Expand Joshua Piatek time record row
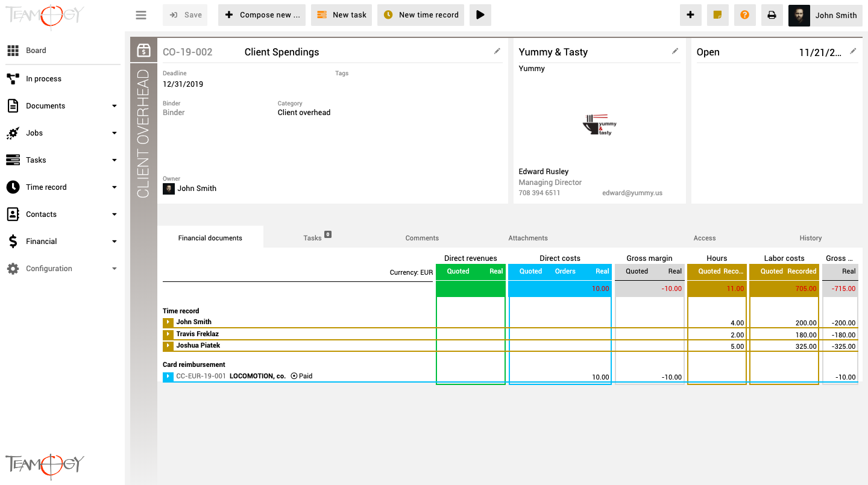The height and width of the screenshot is (485, 868). click(168, 346)
